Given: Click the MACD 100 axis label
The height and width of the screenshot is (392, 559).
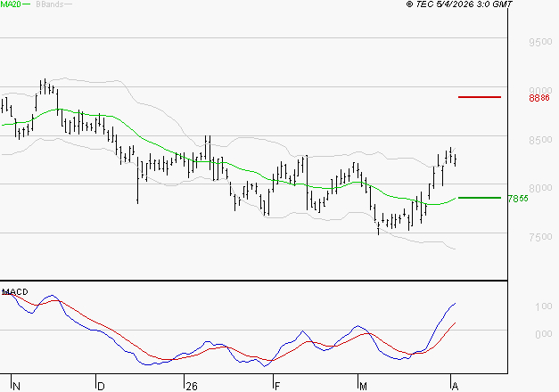Looking at the screenshot, I should point(543,306).
